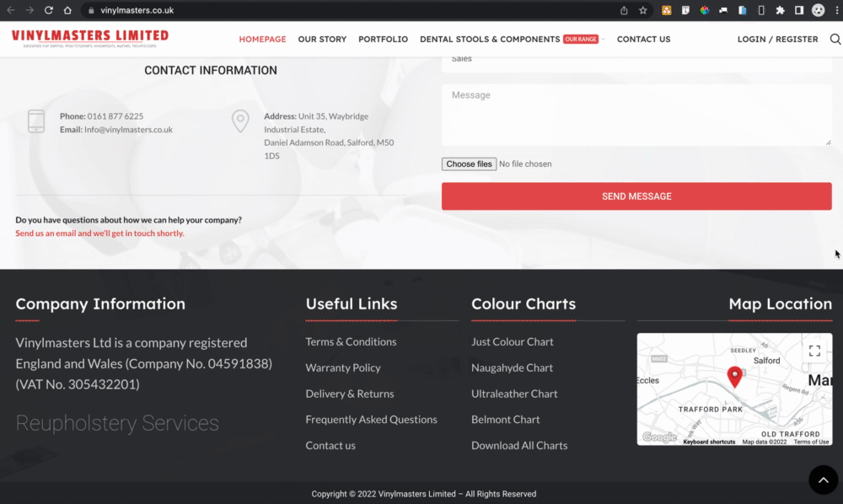The image size is (843, 504).
Task: Open the Chrome three-dot menu
Action: click(x=836, y=10)
